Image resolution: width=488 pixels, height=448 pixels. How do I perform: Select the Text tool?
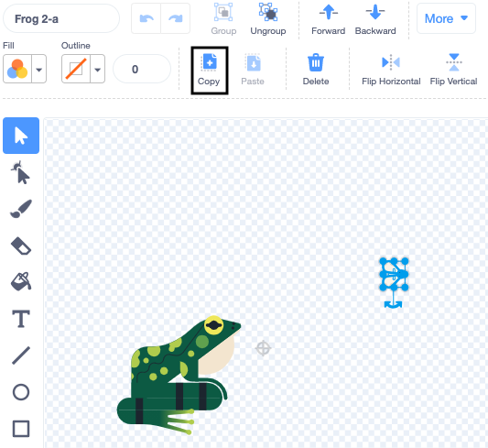(x=21, y=319)
